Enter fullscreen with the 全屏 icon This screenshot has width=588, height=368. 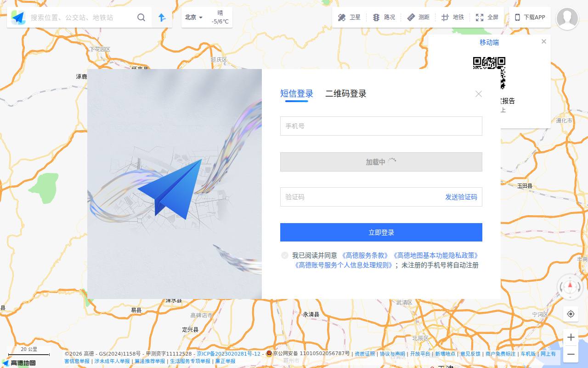point(479,17)
